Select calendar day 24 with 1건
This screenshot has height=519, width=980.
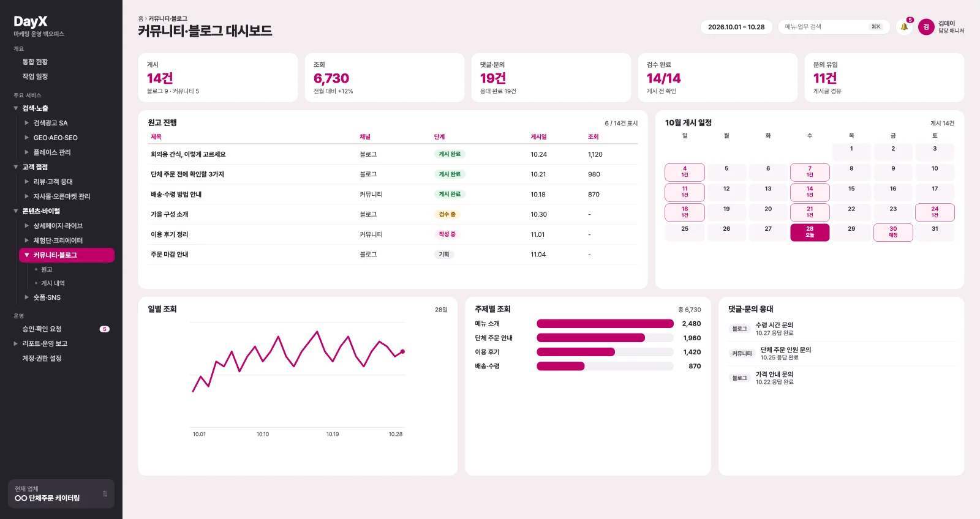click(x=935, y=212)
